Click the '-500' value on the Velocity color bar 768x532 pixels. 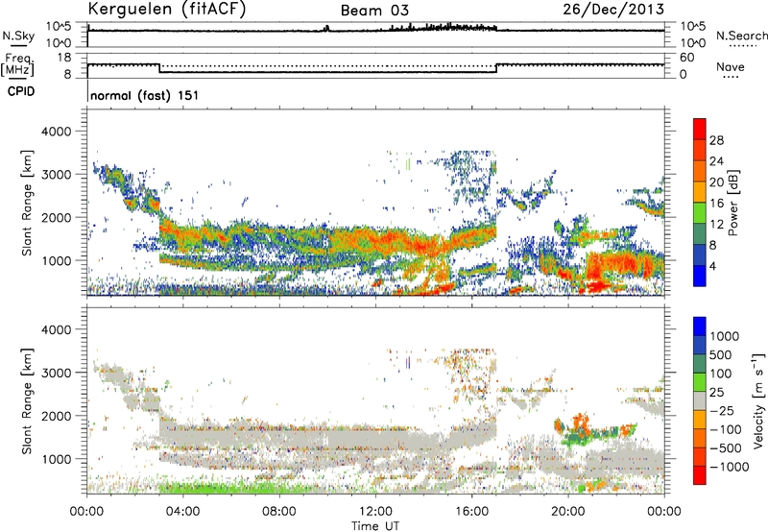click(726, 448)
